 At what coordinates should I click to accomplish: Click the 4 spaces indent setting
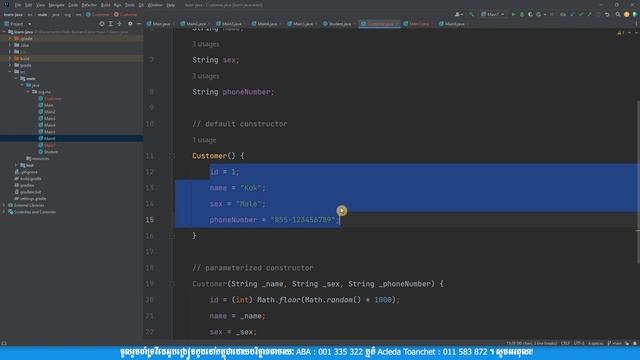click(x=596, y=343)
